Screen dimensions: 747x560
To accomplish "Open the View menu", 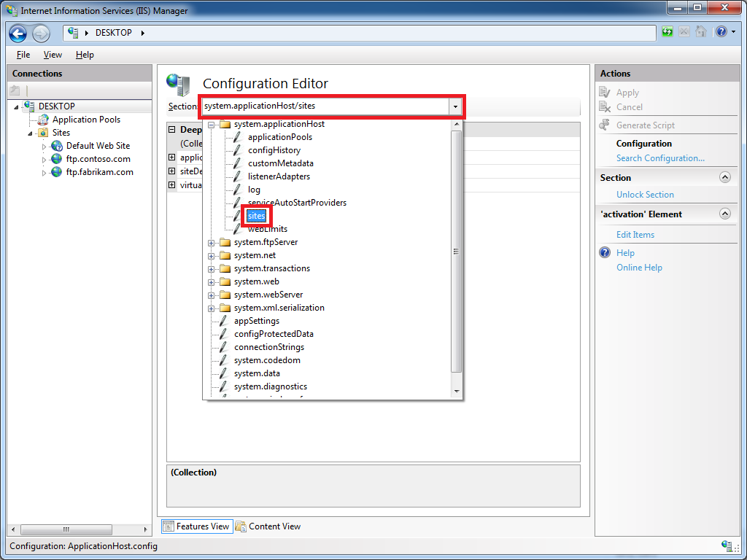I will tap(53, 55).
